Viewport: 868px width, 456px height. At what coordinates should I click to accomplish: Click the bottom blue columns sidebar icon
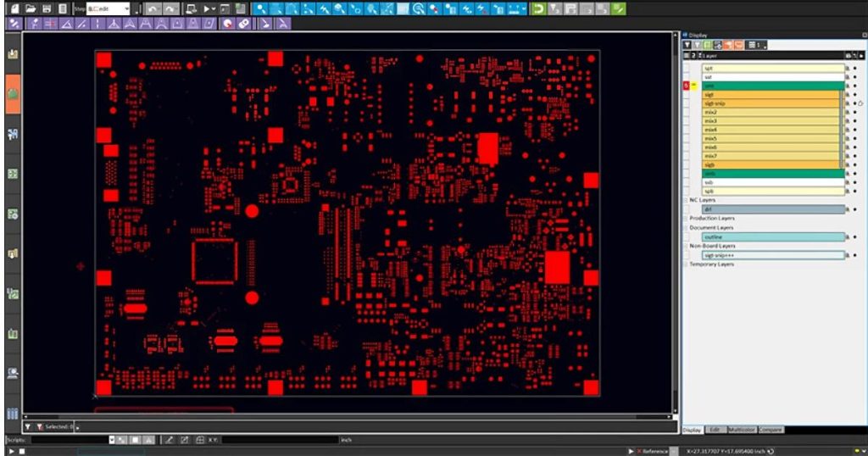(13, 414)
